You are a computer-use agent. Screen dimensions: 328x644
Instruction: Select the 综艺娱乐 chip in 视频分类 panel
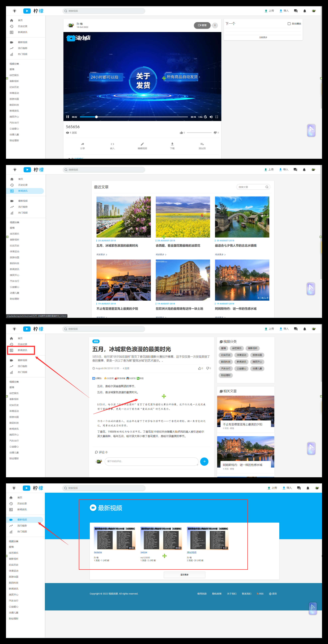(x=237, y=348)
